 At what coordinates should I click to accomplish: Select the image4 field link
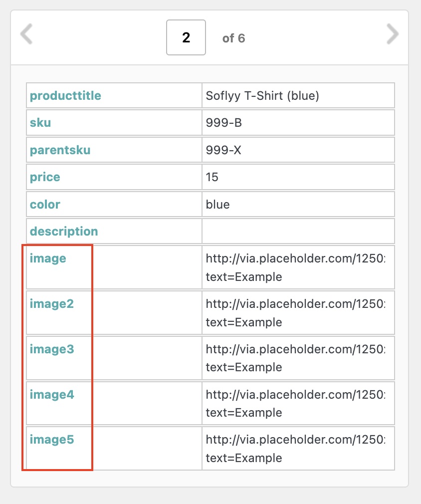pyautogui.click(x=52, y=394)
